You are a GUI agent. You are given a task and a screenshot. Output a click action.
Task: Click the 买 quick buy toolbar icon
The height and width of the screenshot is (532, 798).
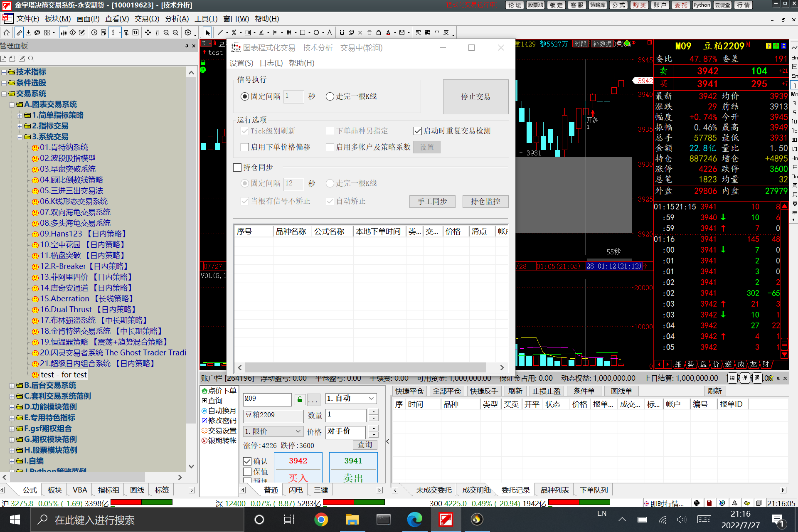click(x=418, y=32)
